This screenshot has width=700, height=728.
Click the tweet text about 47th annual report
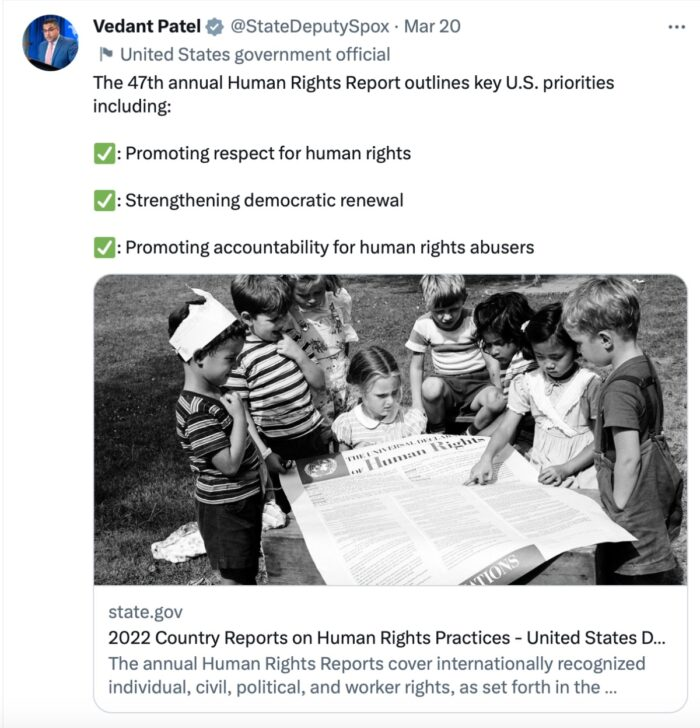[x=353, y=94]
